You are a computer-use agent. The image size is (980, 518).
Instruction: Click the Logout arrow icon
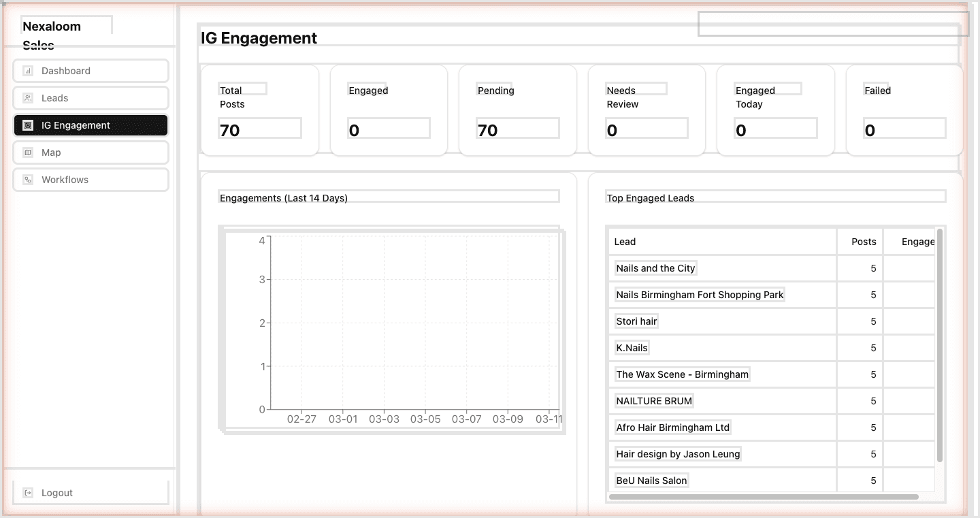27,492
